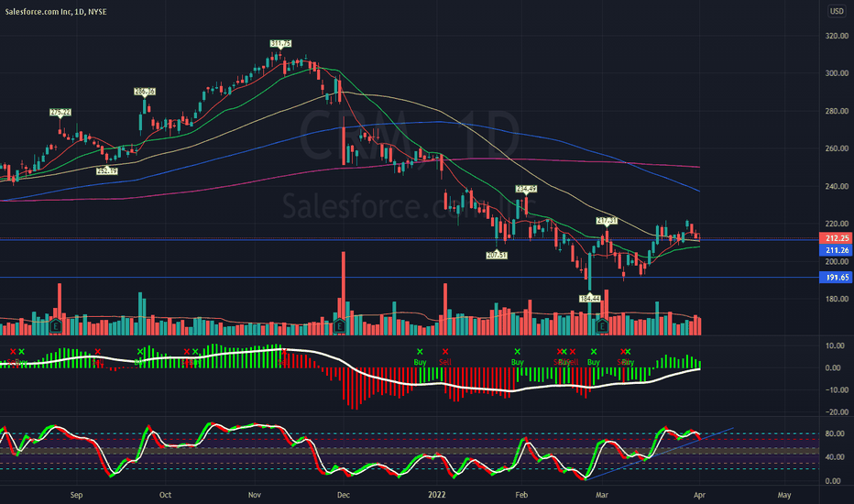Click the earnings E marker near March

tap(602, 326)
